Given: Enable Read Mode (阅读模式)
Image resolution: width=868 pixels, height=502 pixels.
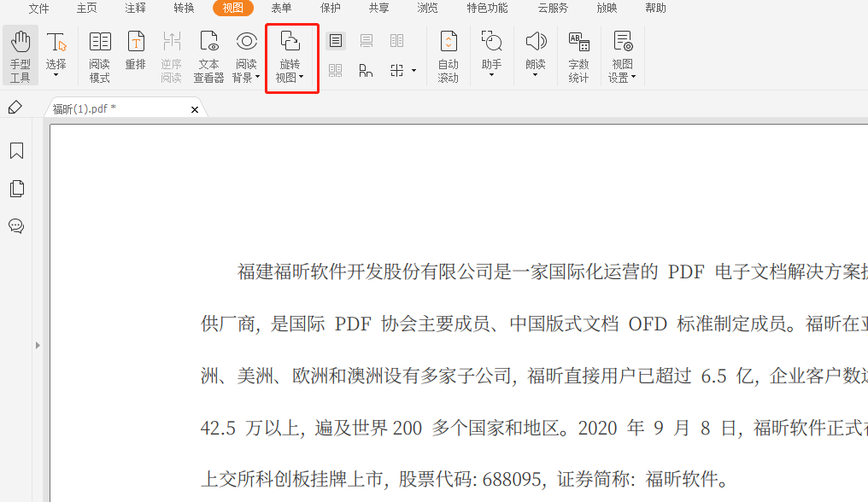Looking at the screenshot, I should pos(99,53).
